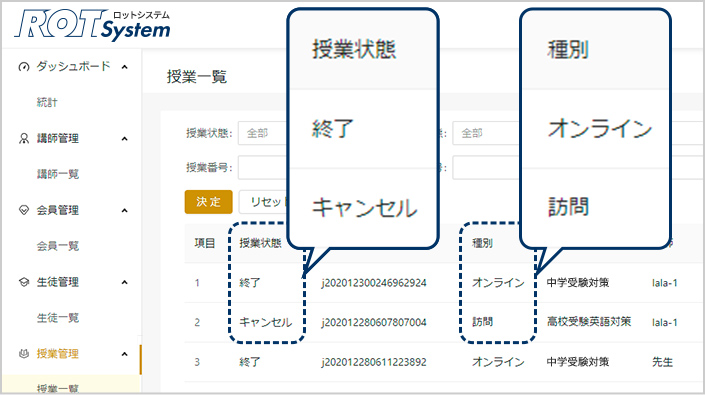The width and height of the screenshot is (705, 395).
Task: Click the 生徒管理 graduation cap icon
Action: coord(23,282)
